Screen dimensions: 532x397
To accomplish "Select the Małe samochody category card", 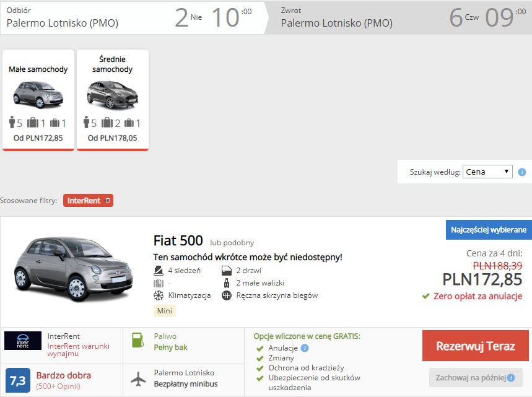I will coord(38,100).
